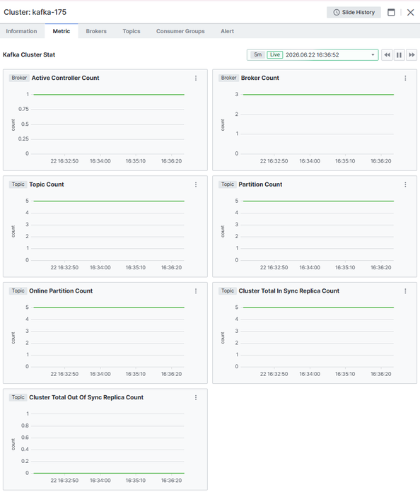Rewind the time range backward
This screenshot has width=420, height=504.
pyautogui.click(x=387, y=55)
